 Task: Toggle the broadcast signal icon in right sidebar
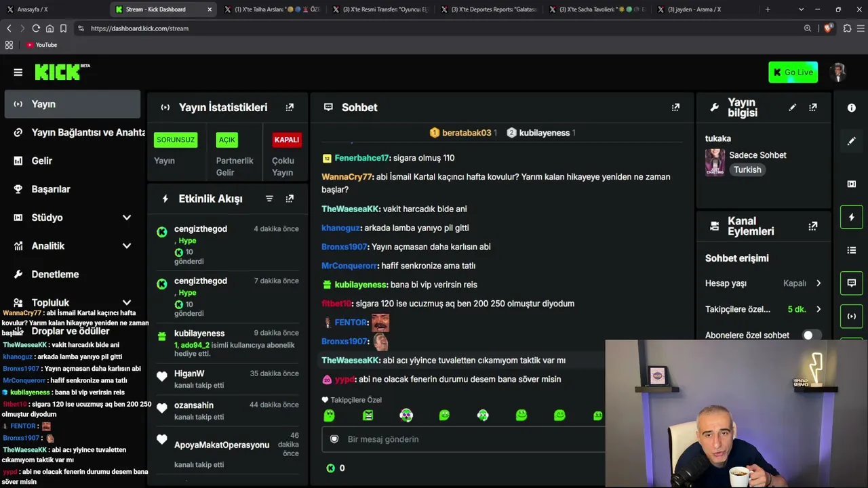tap(852, 316)
